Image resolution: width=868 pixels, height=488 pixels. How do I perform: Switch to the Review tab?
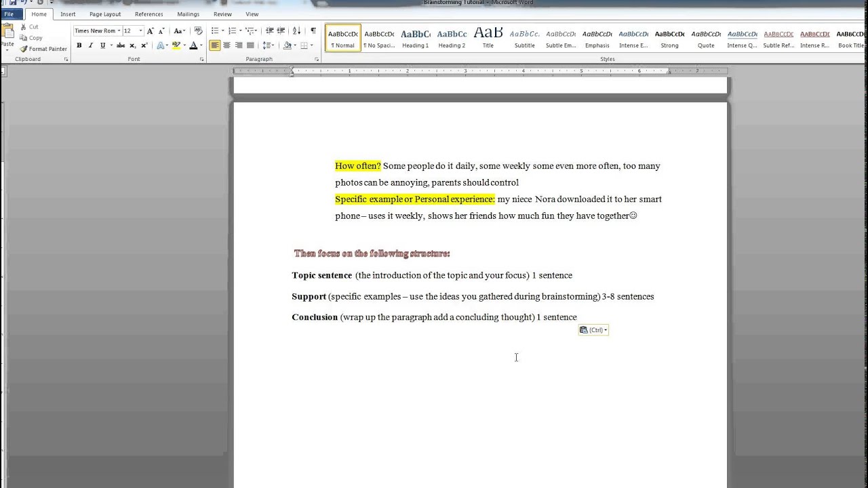[x=222, y=14]
